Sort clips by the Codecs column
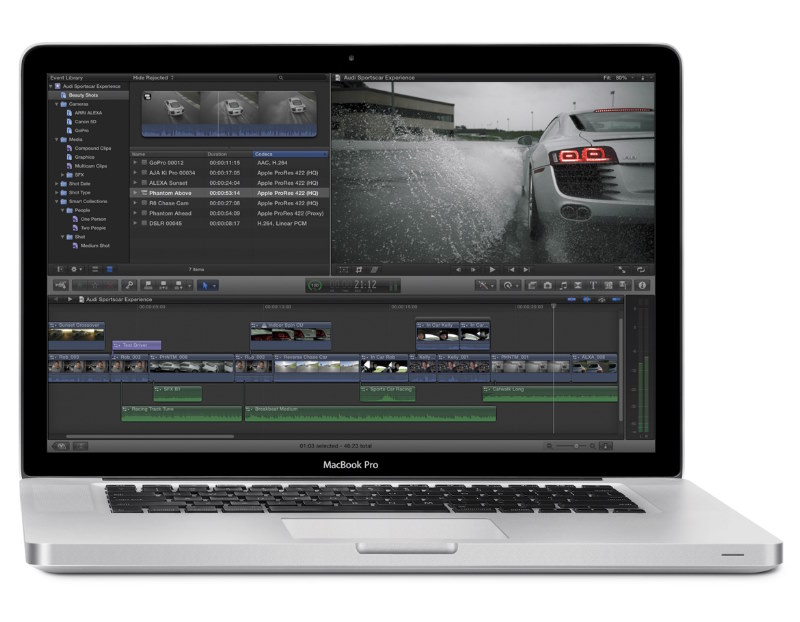This screenshot has width=800, height=622. (290, 154)
